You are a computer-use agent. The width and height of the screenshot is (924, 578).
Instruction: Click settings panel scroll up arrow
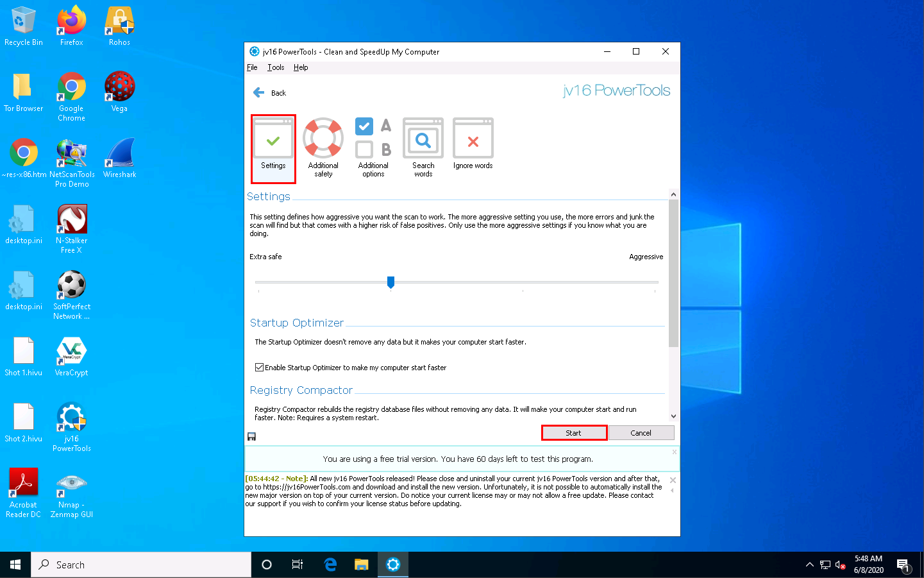[x=673, y=194]
